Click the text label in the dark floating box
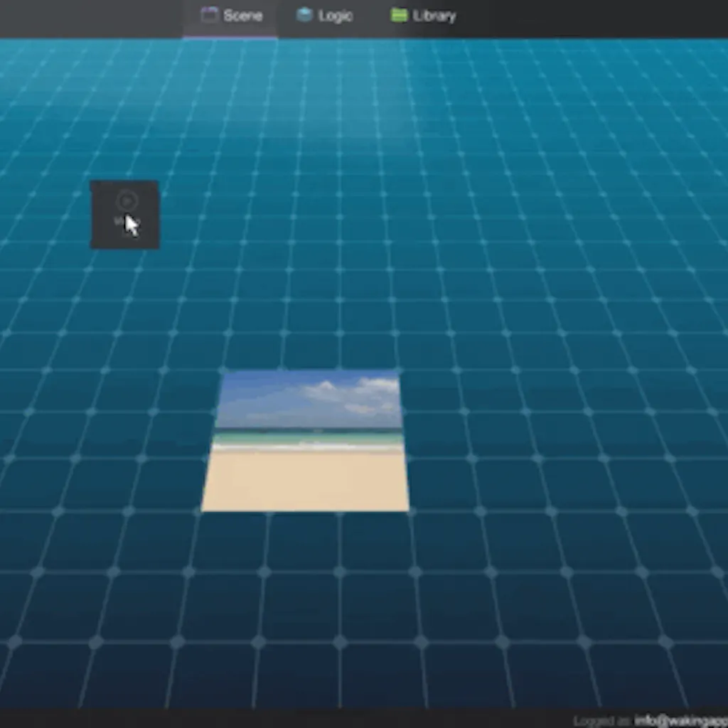 click(x=119, y=222)
